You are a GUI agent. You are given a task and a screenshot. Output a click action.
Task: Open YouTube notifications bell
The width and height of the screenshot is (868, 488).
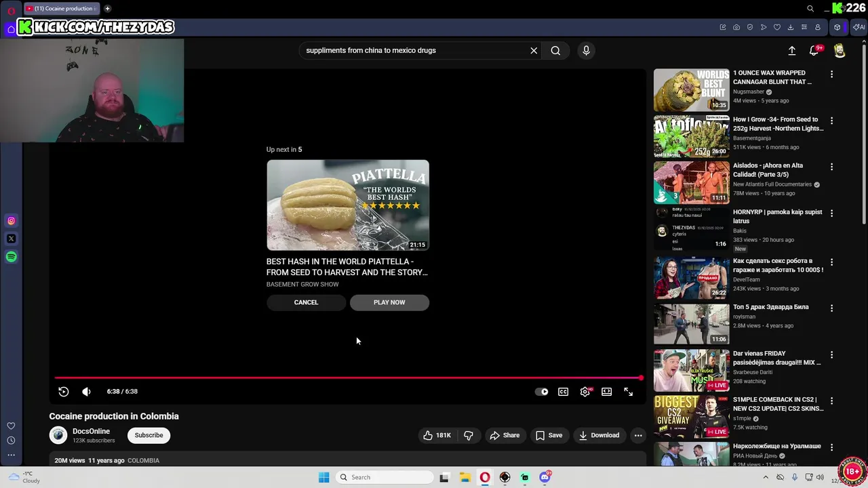(x=814, y=51)
